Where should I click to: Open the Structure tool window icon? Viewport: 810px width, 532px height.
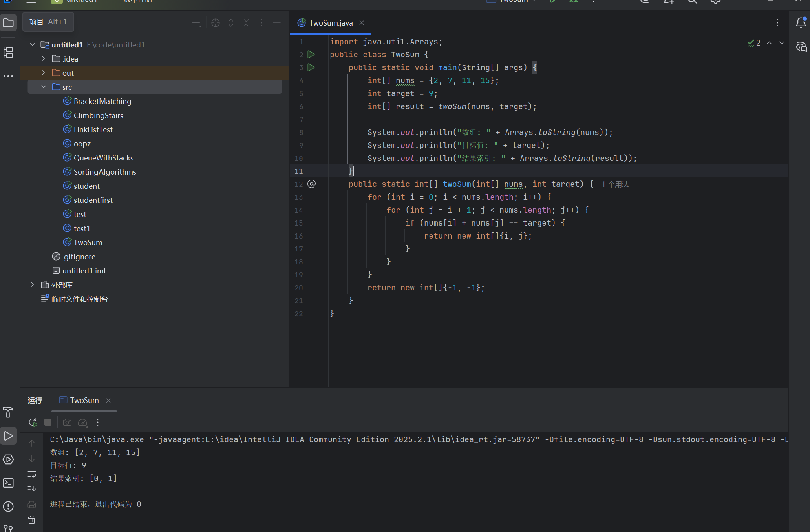[x=8, y=53]
